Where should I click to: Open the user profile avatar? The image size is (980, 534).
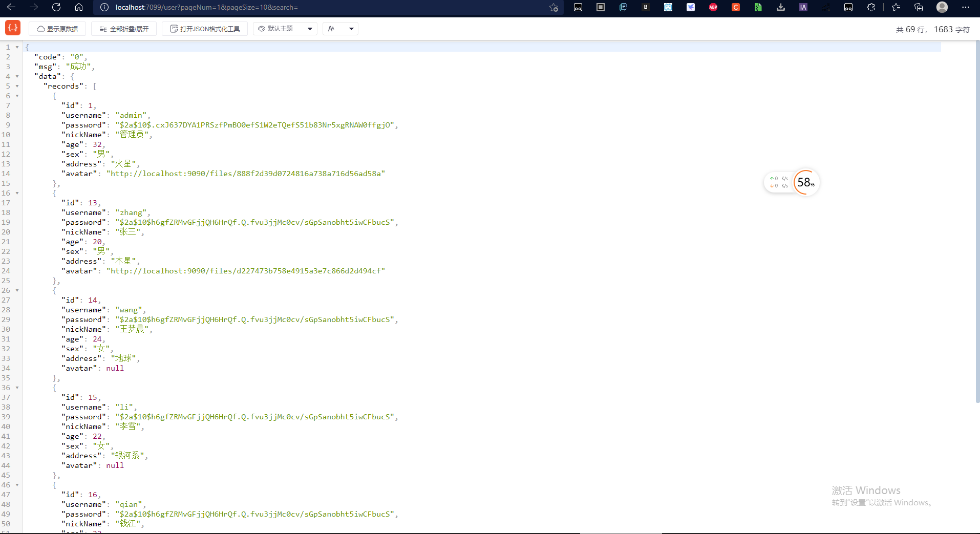[942, 7]
